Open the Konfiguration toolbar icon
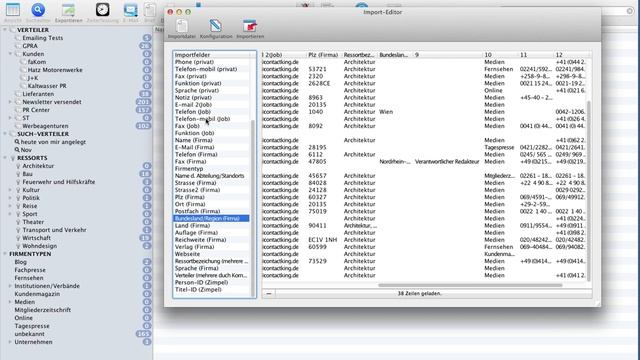The height and width of the screenshot is (360, 640). coord(216,26)
